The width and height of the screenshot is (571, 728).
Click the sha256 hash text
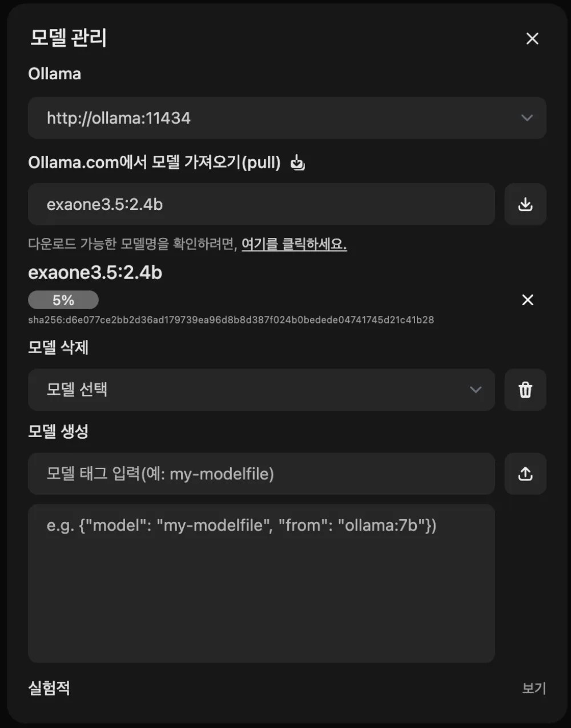[x=231, y=320]
